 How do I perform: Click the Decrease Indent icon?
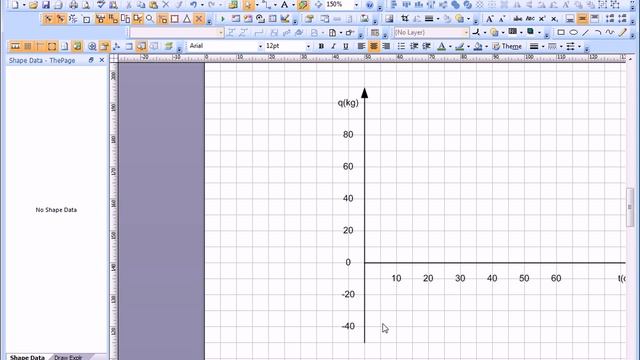[x=414, y=46]
